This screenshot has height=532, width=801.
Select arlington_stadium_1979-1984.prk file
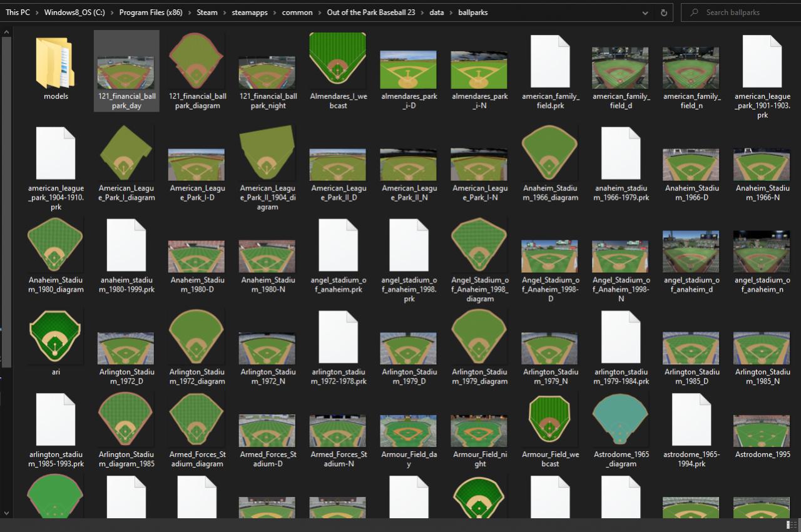click(x=621, y=347)
